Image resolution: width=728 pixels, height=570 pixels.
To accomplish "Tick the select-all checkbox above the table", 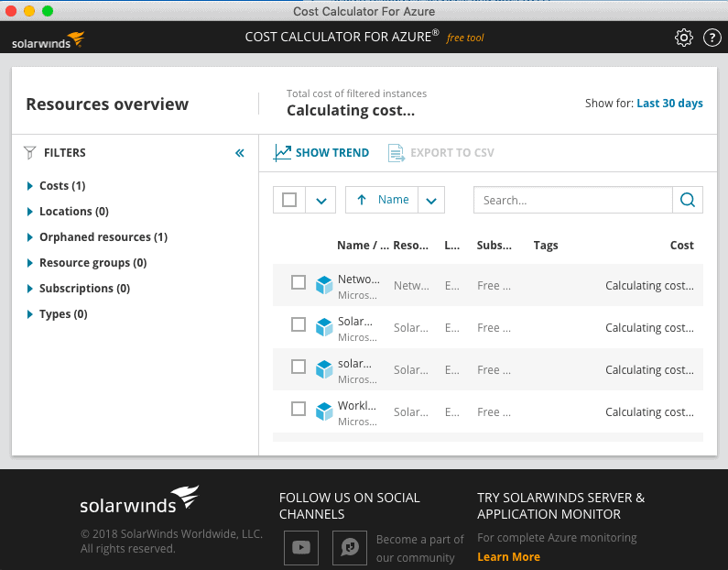I will (289, 200).
